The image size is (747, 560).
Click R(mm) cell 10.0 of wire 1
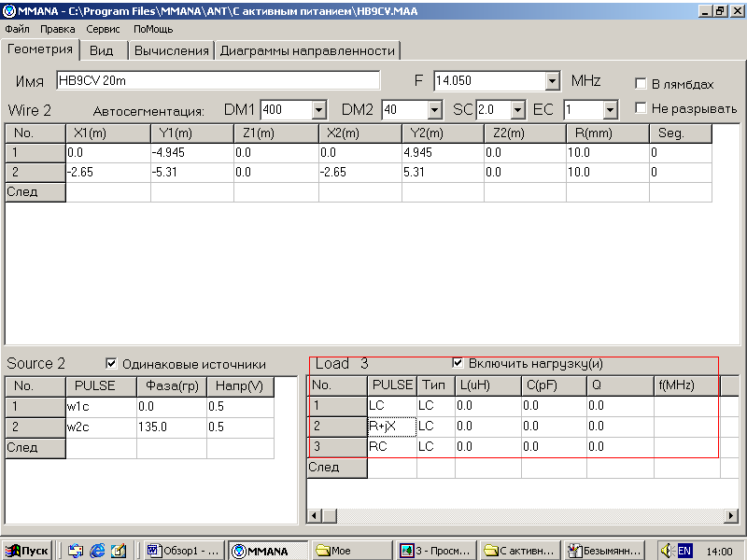pos(608,152)
